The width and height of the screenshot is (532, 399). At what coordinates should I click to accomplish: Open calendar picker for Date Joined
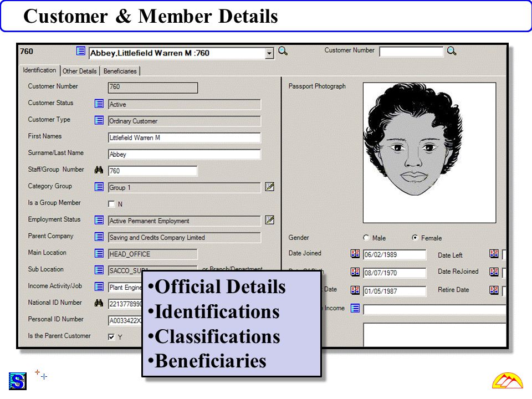(x=355, y=253)
